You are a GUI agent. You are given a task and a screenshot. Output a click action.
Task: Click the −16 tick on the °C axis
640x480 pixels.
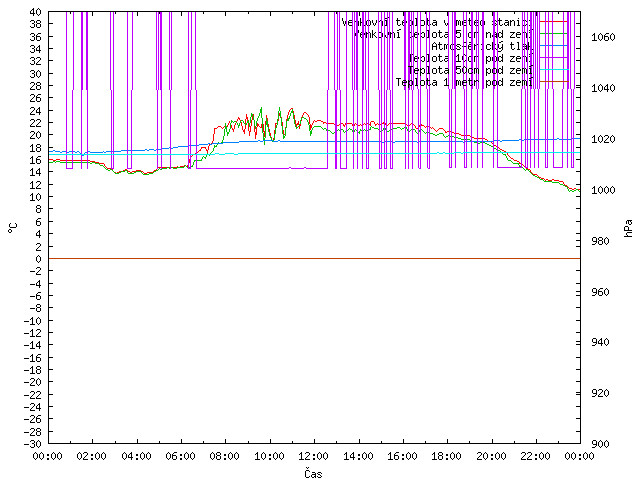pos(32,358)
